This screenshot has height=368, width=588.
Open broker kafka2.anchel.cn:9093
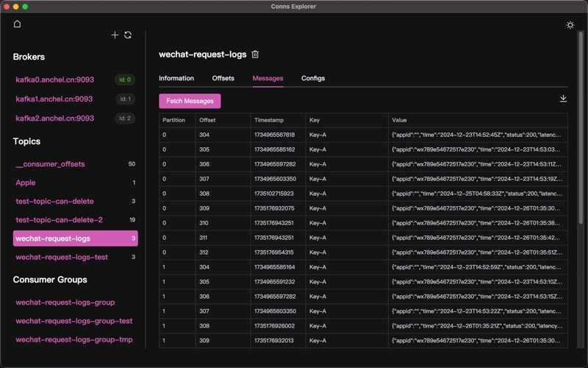[54, 118]
